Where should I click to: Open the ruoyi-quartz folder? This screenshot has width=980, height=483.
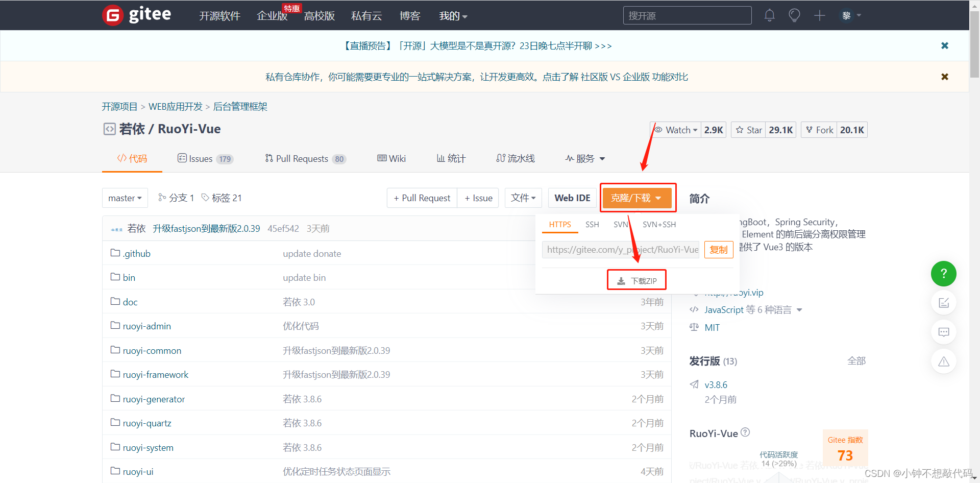pyautogui.click(x=147, y=423)
